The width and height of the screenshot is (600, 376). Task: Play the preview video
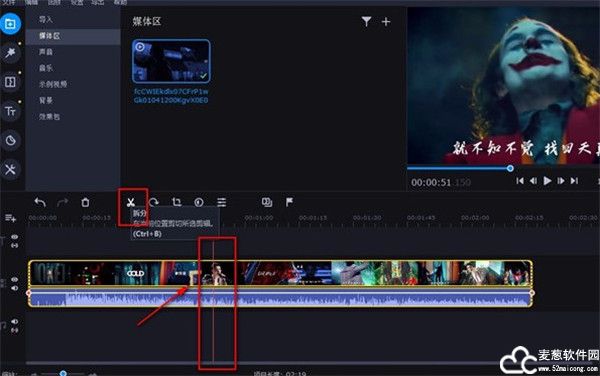pyautogui.click(x=547, y=181)
